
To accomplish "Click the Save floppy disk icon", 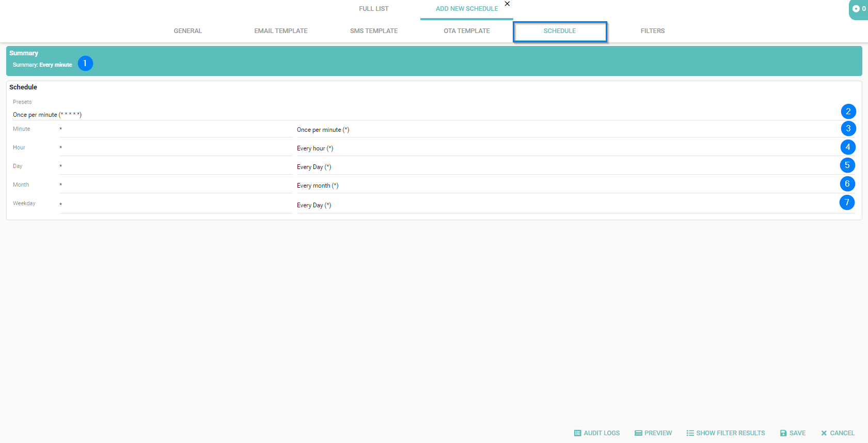I will [783, 433].
